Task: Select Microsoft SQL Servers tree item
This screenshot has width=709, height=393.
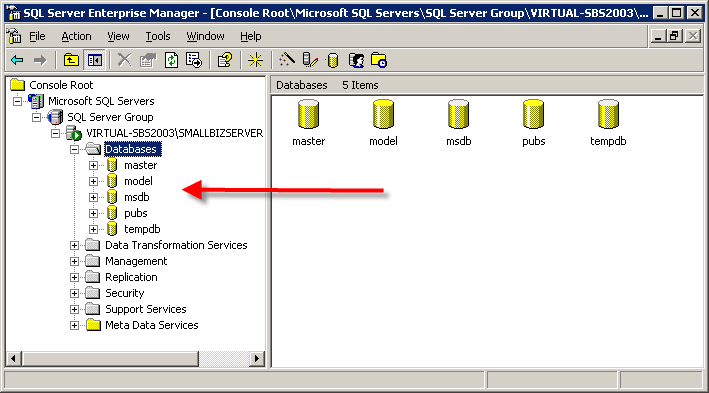Action: click(x=101, y=101)
